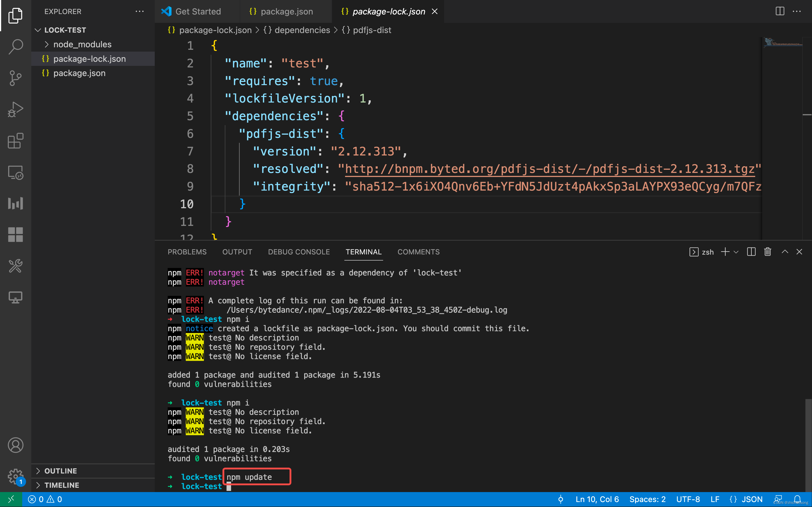Click the pdfjs-dist tarball URL on line 8
Screen dimensions: 812x507
[x=550, y=169]
